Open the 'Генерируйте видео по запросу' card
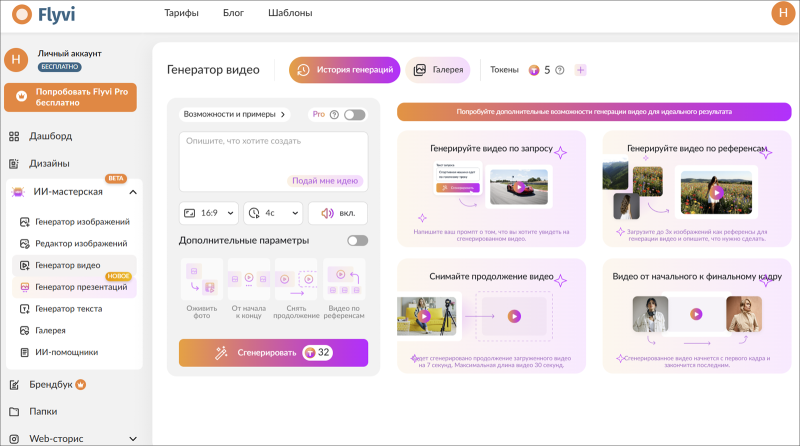 [491, 189]
